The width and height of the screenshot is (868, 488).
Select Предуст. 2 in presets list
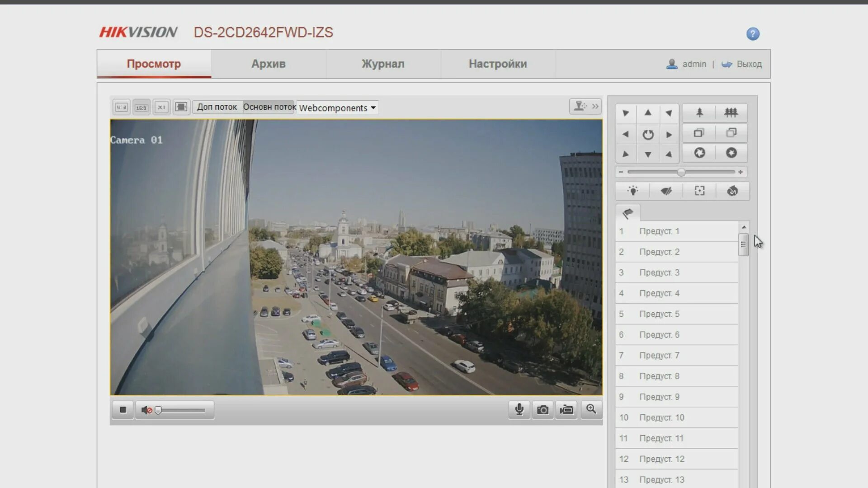point(676,252)
